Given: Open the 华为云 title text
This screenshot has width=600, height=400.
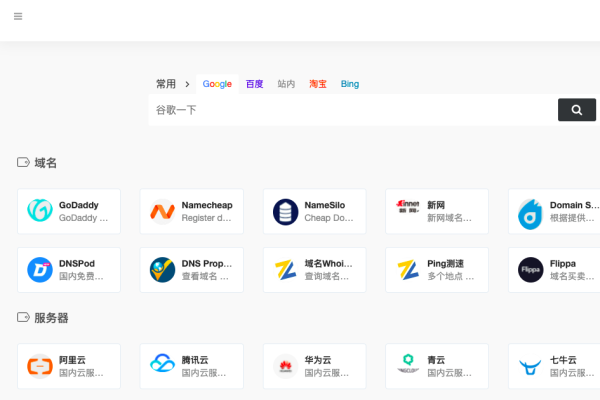Looking at the screenshot, I should (x=318, y=360).
